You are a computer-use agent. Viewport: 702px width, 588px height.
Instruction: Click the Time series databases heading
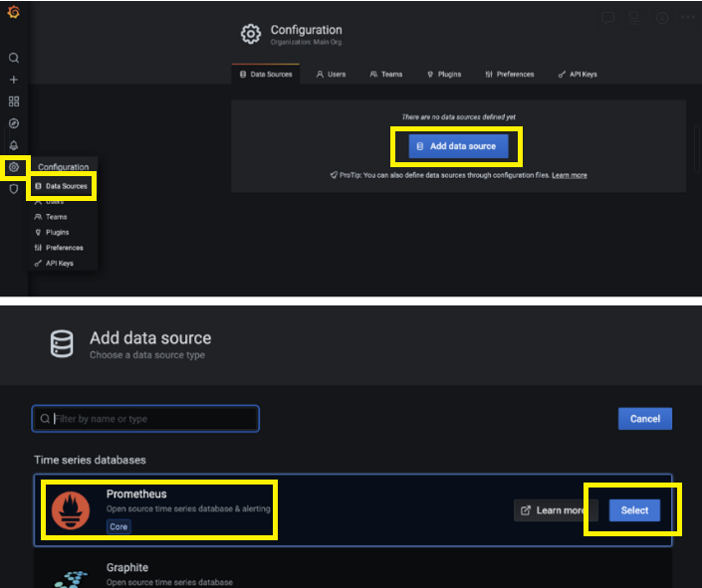click(x=90, y=460)
